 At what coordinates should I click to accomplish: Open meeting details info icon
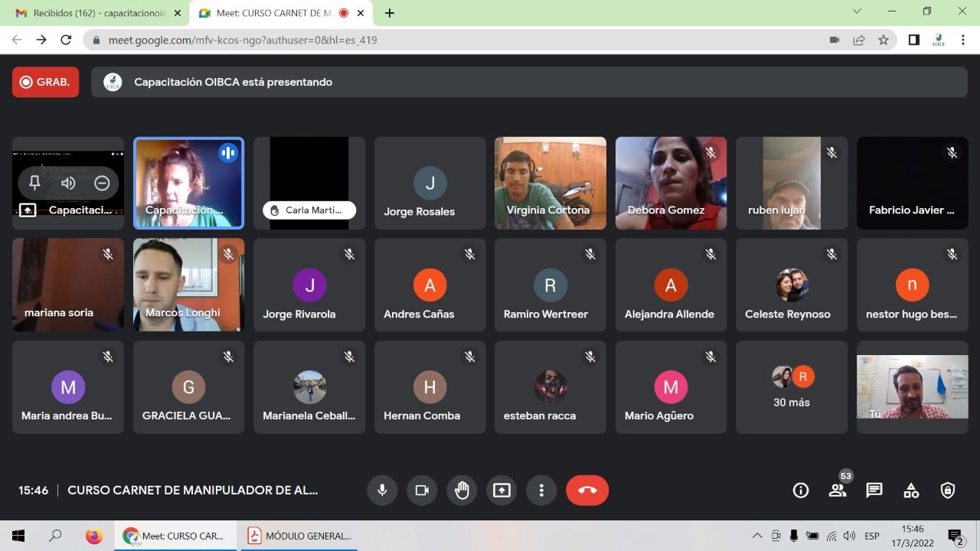pyautogui.click(x=801, y=491)
